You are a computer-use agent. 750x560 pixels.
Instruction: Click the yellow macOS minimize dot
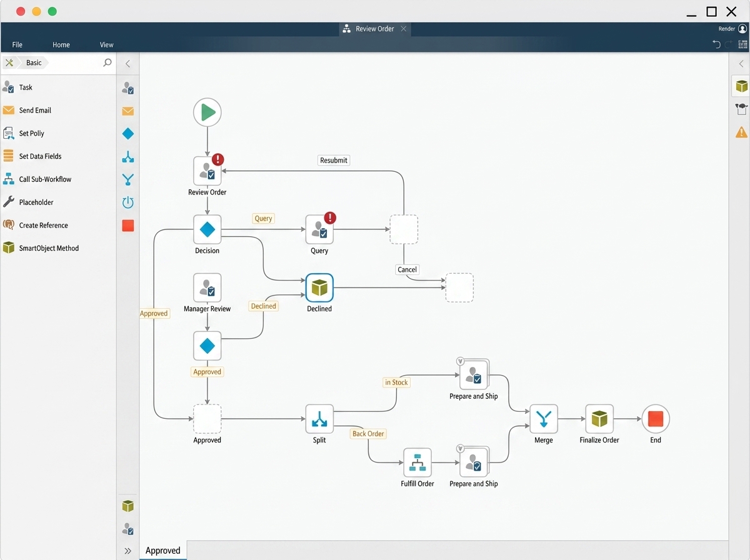point(36,11)
